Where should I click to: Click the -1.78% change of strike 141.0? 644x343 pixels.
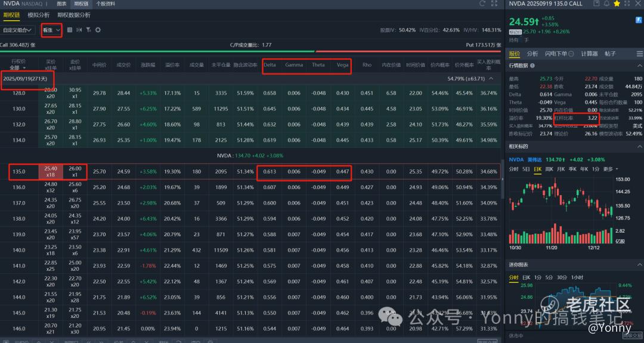(148, 266)
